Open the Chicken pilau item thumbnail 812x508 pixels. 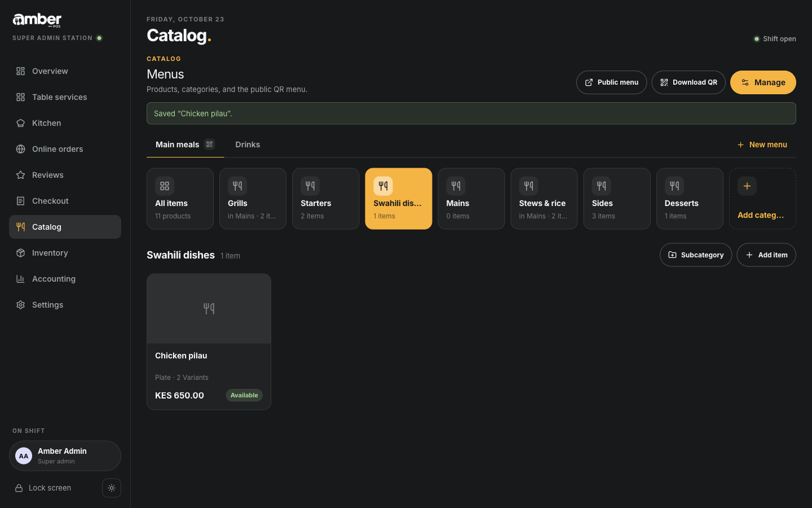pos(209,308)
